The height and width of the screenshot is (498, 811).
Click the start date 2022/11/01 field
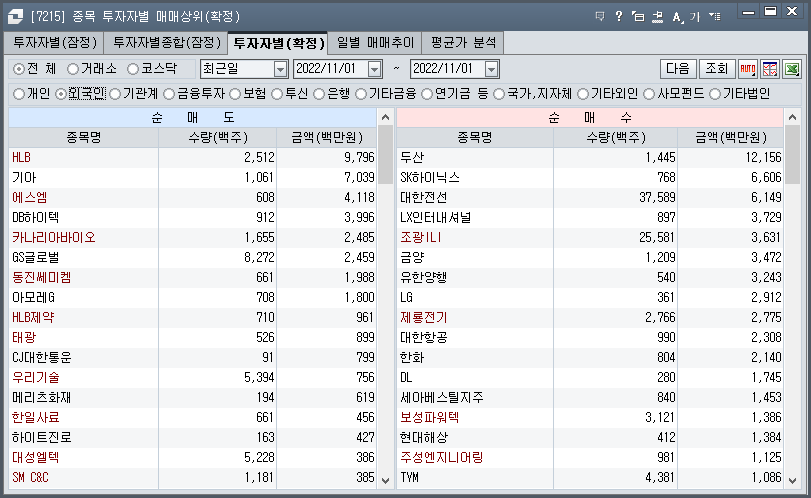coord(331,69)
